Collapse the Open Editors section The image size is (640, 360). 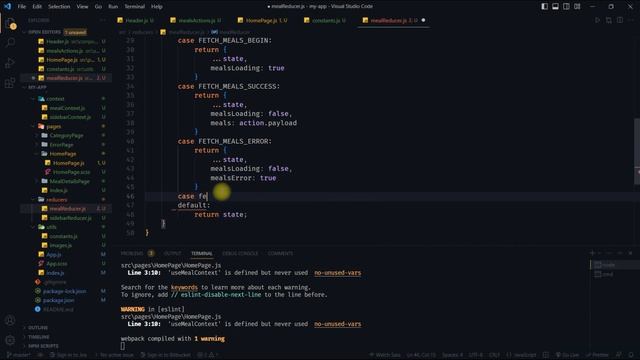pyautogui.click(x=44, y=32)
